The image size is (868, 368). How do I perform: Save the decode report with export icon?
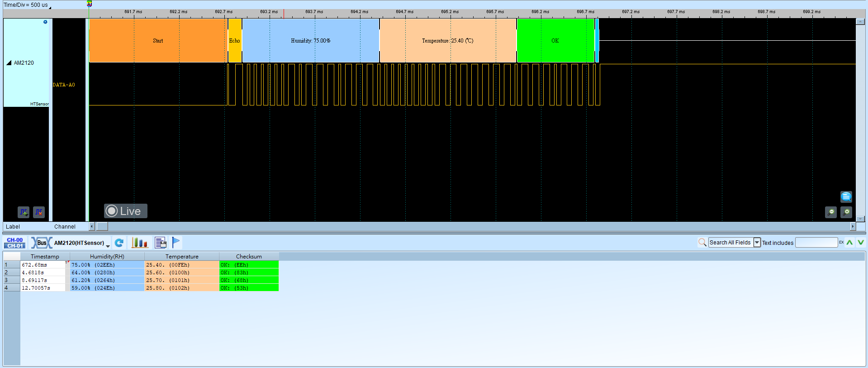pyautogui.click(x=161, y=243)
